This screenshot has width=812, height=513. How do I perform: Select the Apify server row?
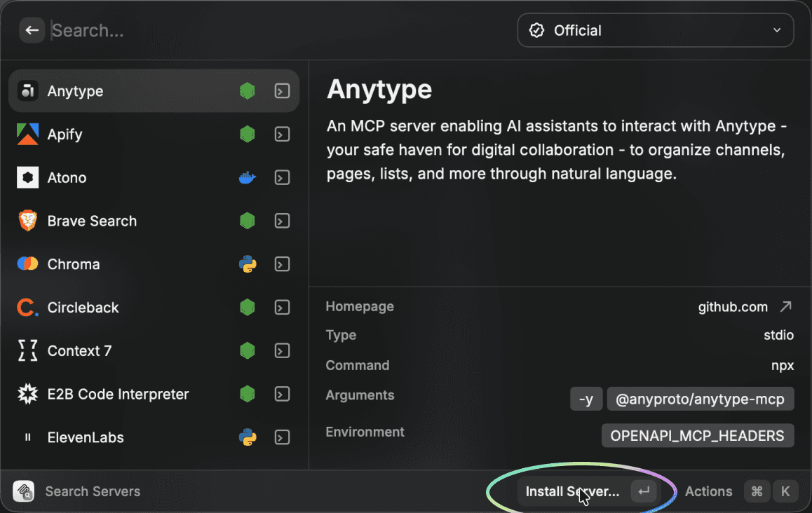coord(154,135)
